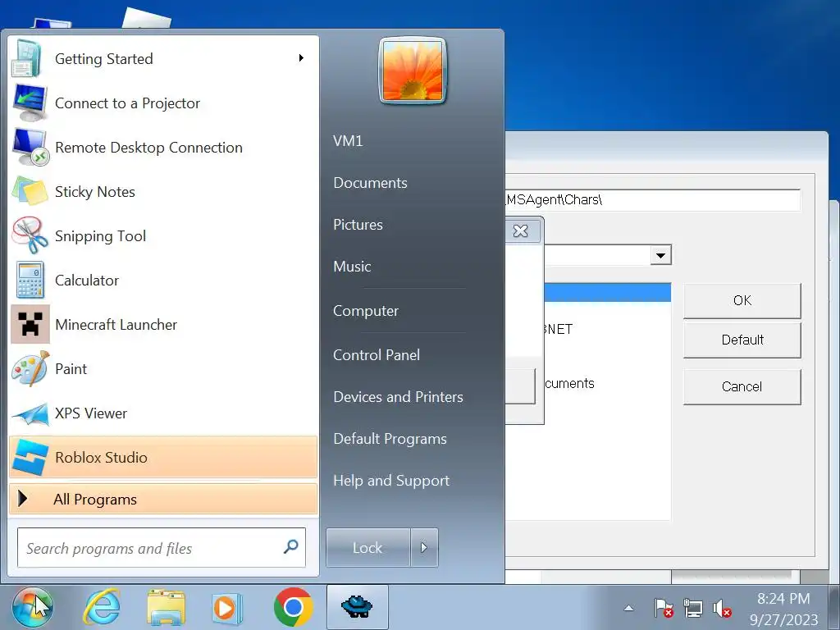The height and width of the screenshot is (630, 840).
Task: Open Computer from Start menu
Action: [x=366, y=311]
